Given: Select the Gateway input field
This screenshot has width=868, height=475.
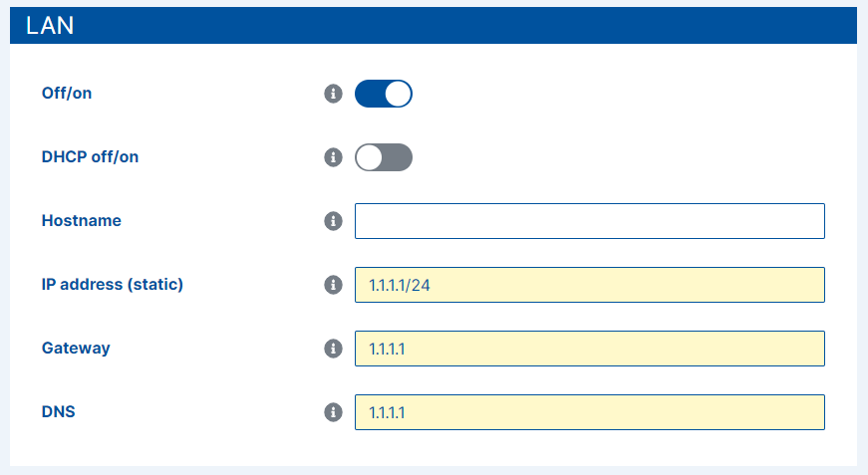Looking at the screenshot, I should 589,349.
